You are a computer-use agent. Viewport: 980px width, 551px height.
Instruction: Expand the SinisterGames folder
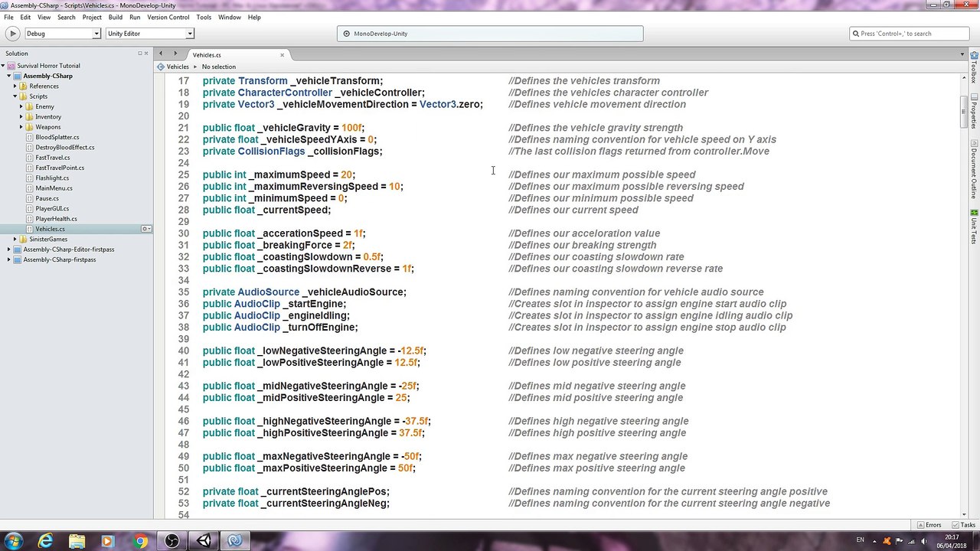click(14, 240)
